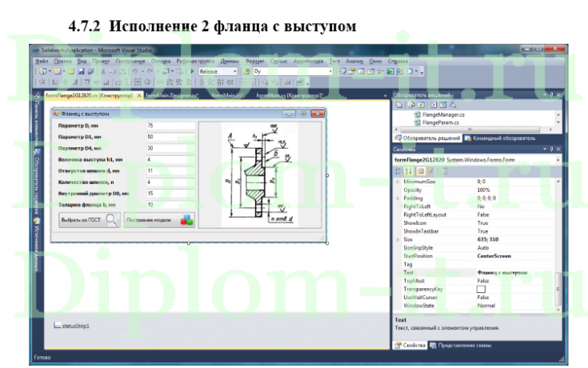This screenshot has width=588, height=368.
Task: Click View Class Diagram icon in Solution Explorer
Action: point(453,105)
